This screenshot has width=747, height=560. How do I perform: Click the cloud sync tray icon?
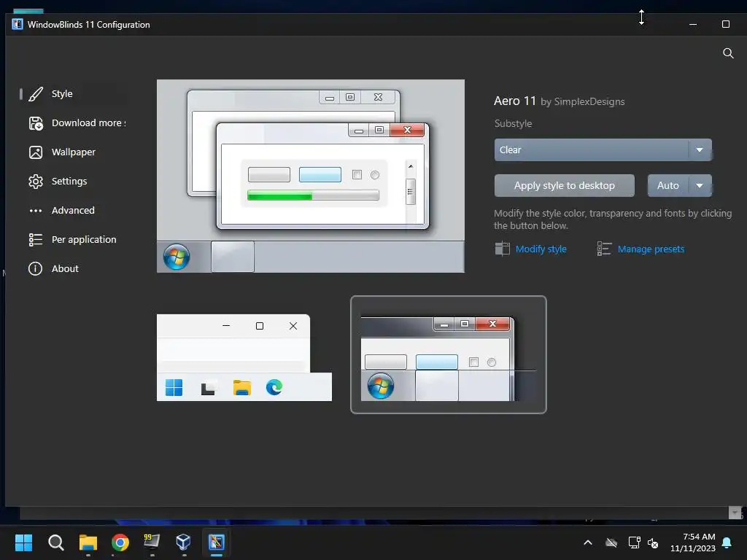click(611, 542)
